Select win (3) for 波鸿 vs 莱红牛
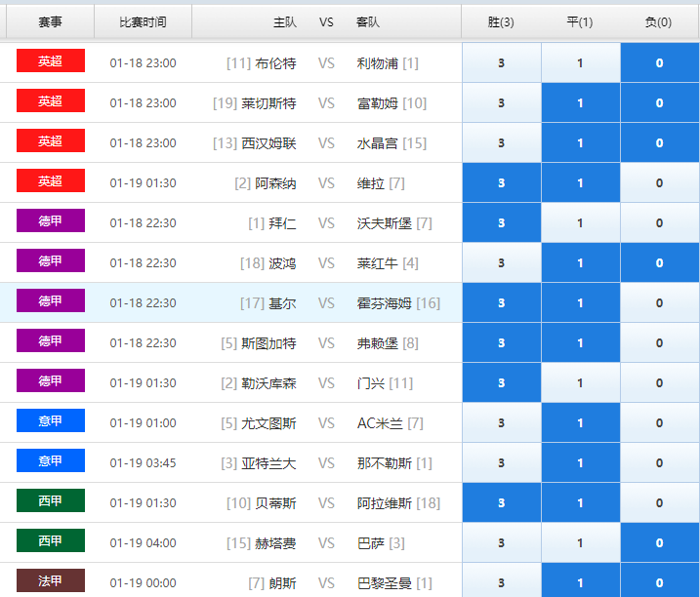 [x=502, y=262]
